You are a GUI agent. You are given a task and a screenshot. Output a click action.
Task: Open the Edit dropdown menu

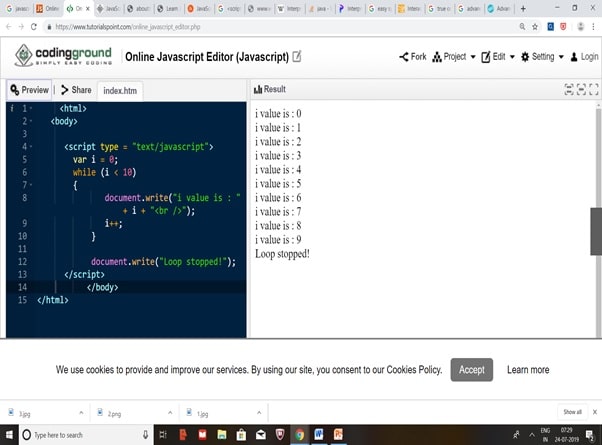[498, 57]
